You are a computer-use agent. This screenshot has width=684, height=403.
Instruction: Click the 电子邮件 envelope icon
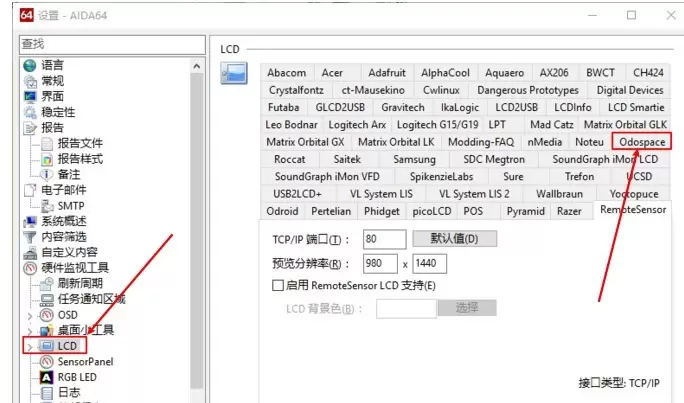(x=30, y=190)
